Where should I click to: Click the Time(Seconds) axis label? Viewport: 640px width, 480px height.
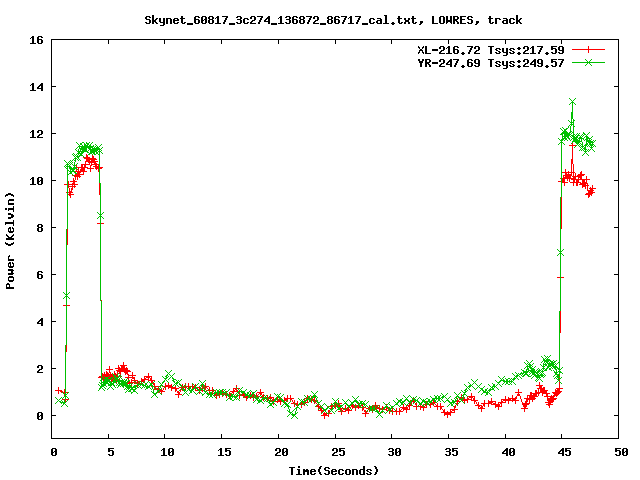pos(334,471)
